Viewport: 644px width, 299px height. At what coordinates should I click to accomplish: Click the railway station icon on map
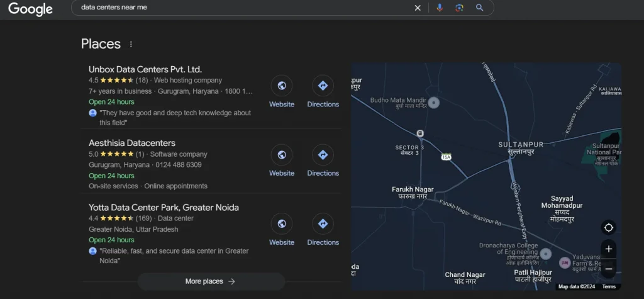click(x=420, y=133)
